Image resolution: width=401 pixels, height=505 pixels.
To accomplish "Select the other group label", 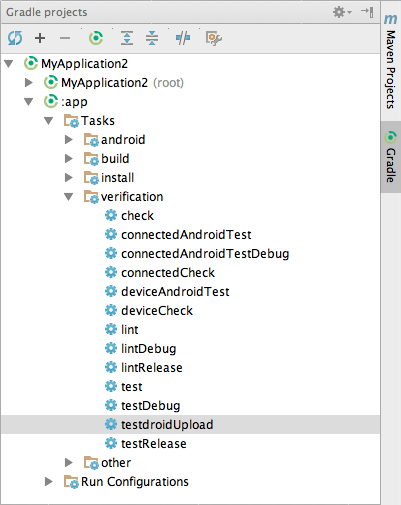I will pos(116,463).
